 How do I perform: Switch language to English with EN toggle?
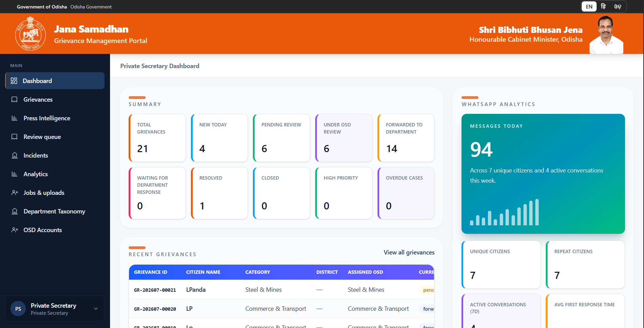point(589,7)
